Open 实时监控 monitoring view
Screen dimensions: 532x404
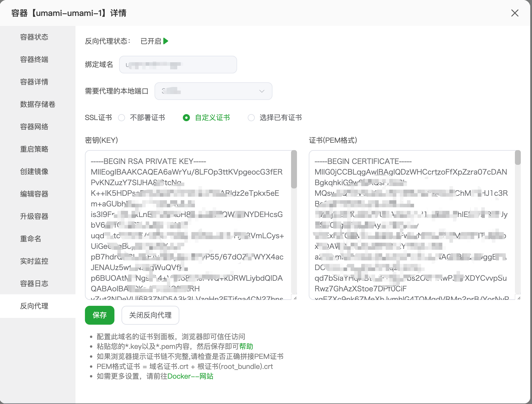[34, 261]
